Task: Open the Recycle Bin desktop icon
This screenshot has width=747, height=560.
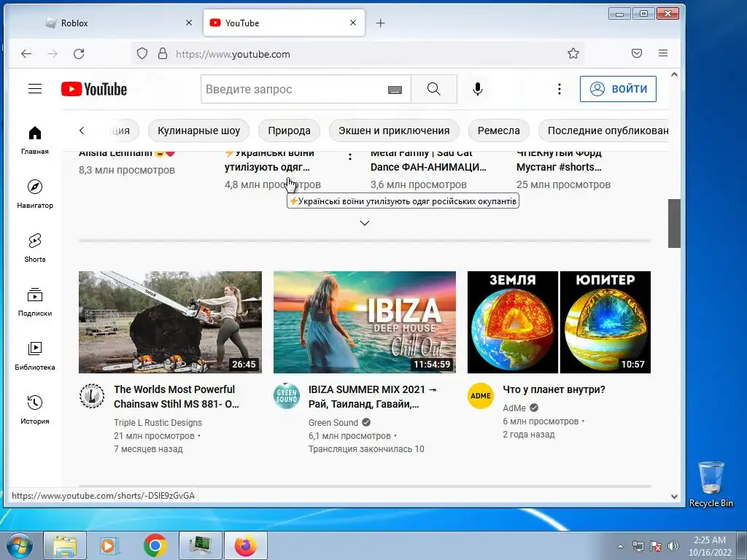Action: click(x=711, y=484)
